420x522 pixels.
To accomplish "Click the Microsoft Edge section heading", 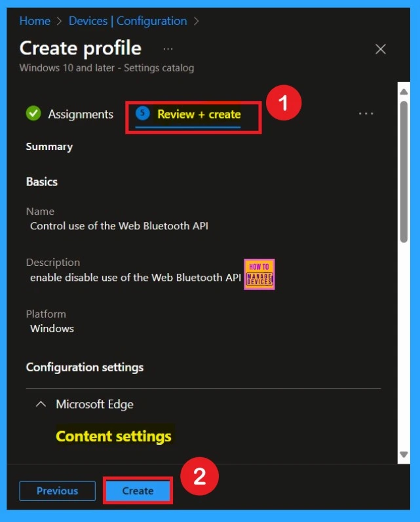I will coord(94,404).
